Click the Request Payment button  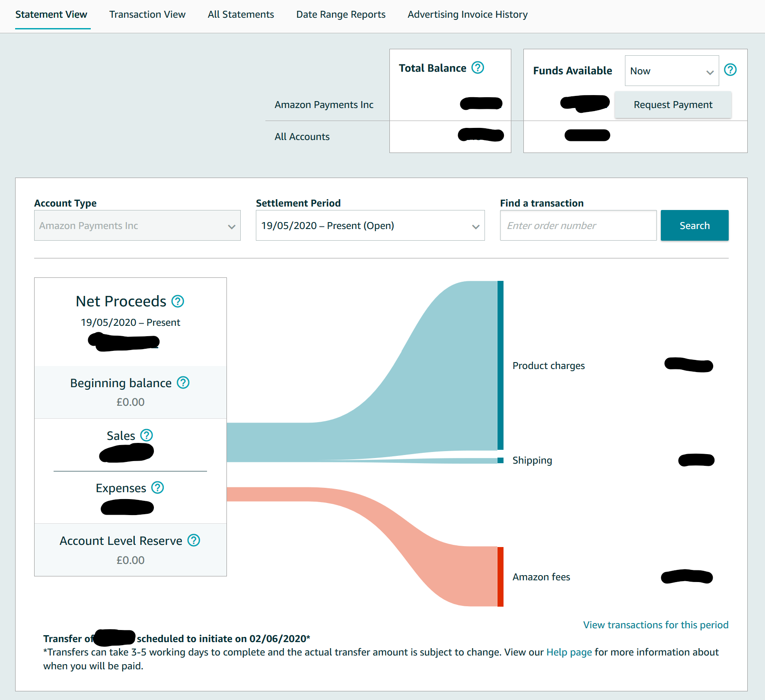pos(673,105)
